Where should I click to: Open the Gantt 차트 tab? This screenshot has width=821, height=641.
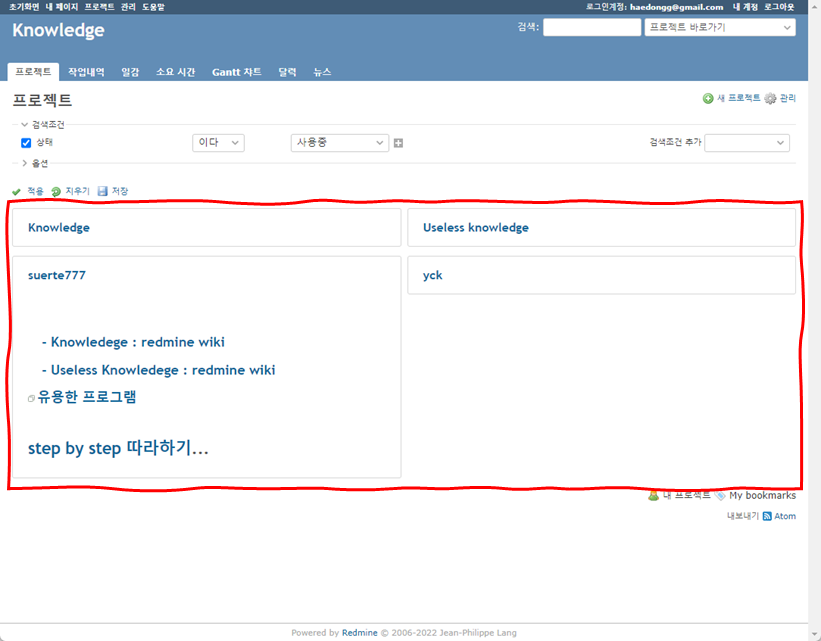(x=237, y=72)
